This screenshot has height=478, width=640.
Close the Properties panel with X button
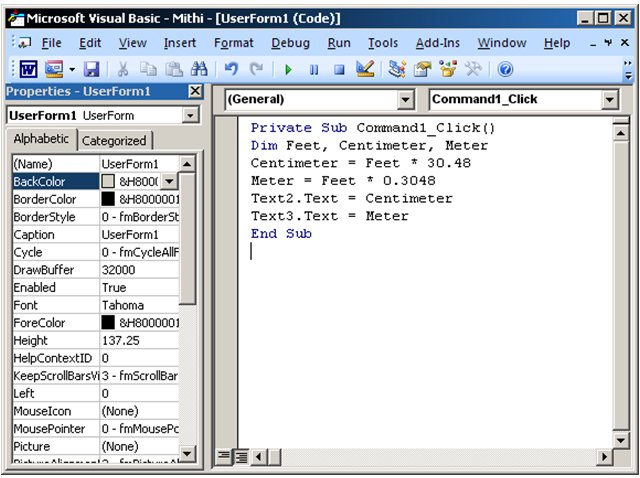[x=195, y=92]
